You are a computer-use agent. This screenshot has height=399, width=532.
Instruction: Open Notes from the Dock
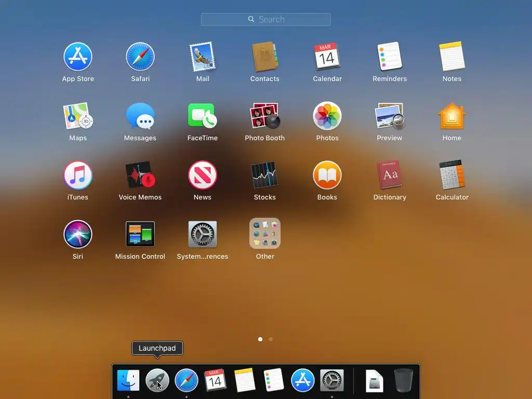click(244, 380)
